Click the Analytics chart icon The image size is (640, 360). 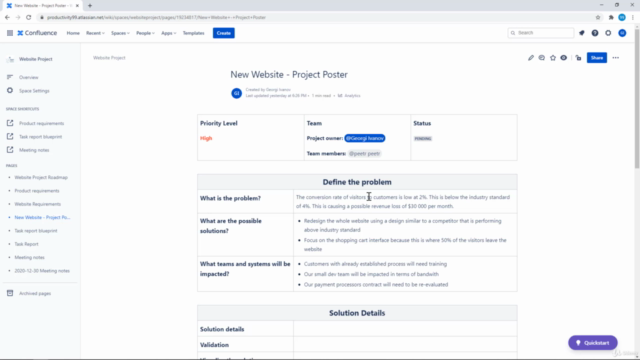[340, 96]
